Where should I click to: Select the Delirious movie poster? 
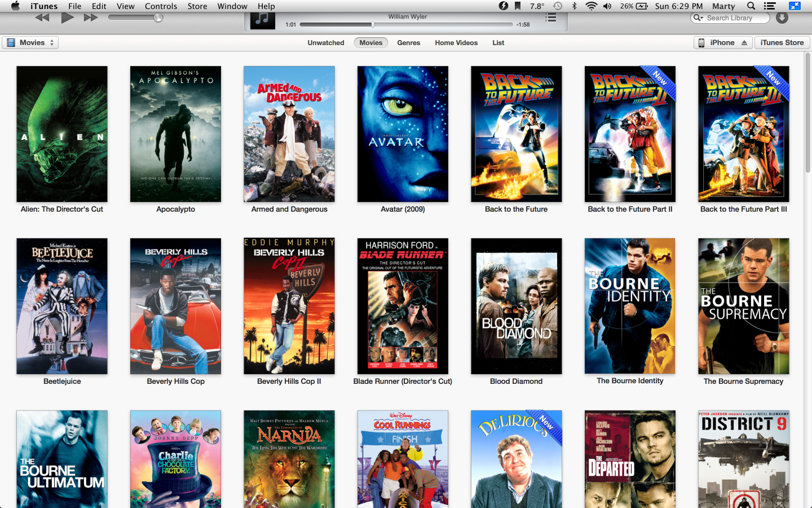pyautogui.click(x=517, y=459)
